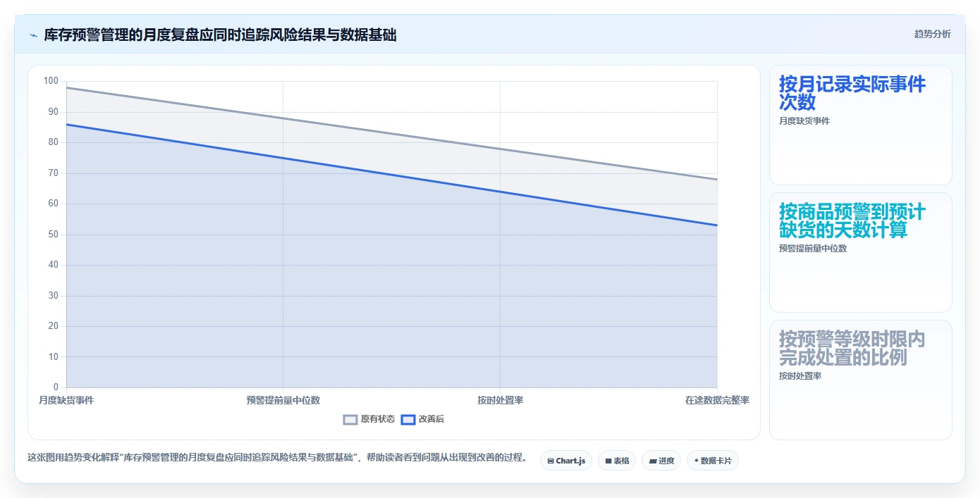The image size is (980, 498).
Task: Click the 进度 tag
Action: [x=661, y=461]
